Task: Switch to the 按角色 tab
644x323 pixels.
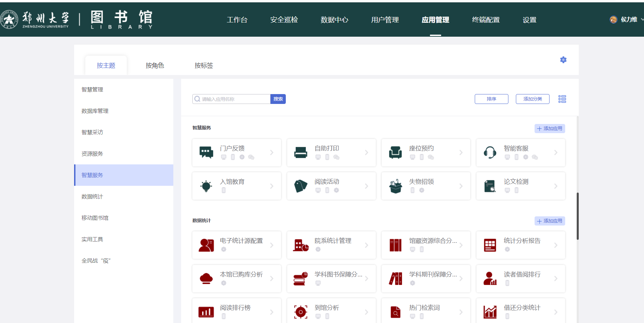Action: [155, 65]
